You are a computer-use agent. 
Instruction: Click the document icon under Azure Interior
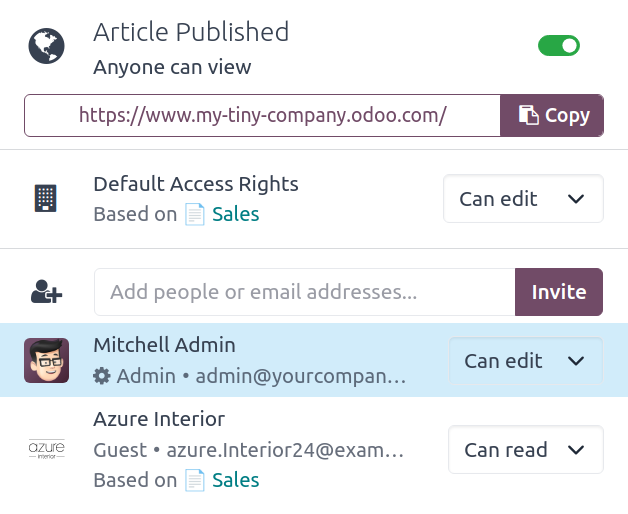pyautogui.click(x=194, y=480)
